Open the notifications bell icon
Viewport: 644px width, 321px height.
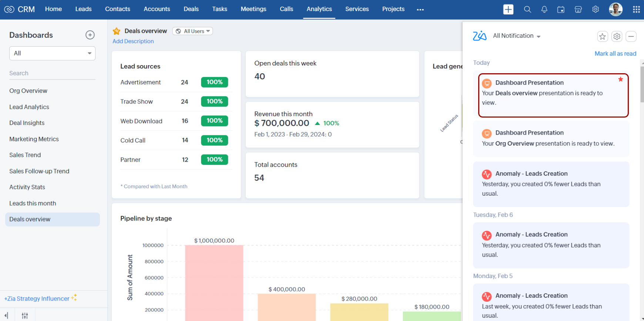pyautogui.click(x=544, y=10)
